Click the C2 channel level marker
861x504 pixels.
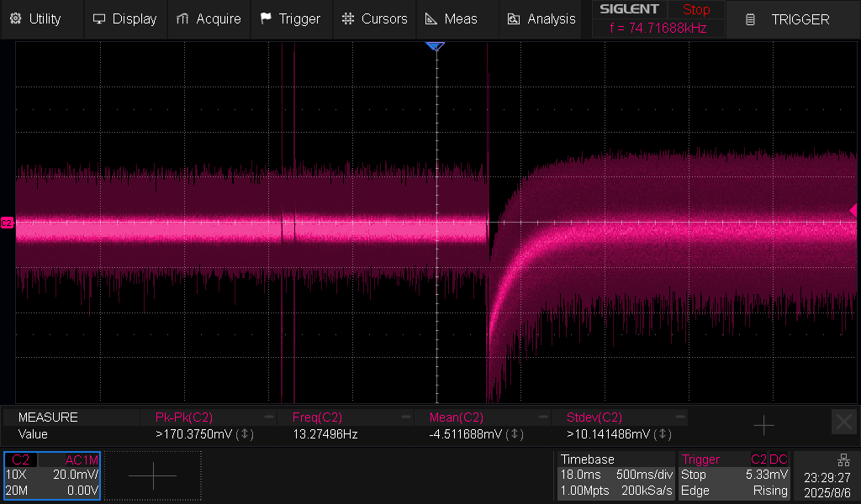tap(8, 223)
